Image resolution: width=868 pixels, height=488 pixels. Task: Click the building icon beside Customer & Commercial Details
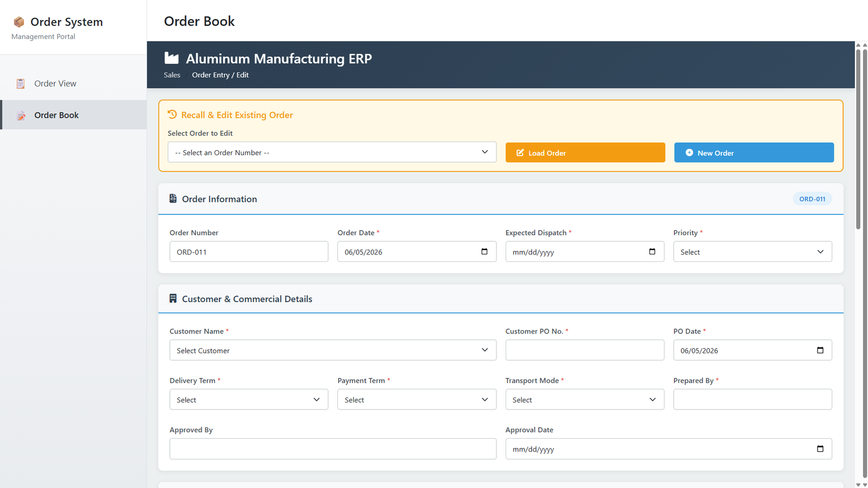[x=173, y=298]
